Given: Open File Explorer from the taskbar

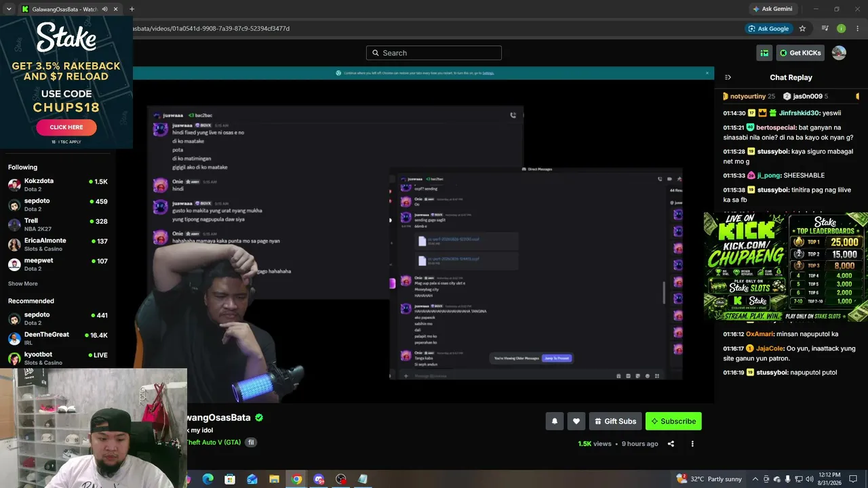Looking at the screenshot, I should pyautogui.click(x=274, y=479).
